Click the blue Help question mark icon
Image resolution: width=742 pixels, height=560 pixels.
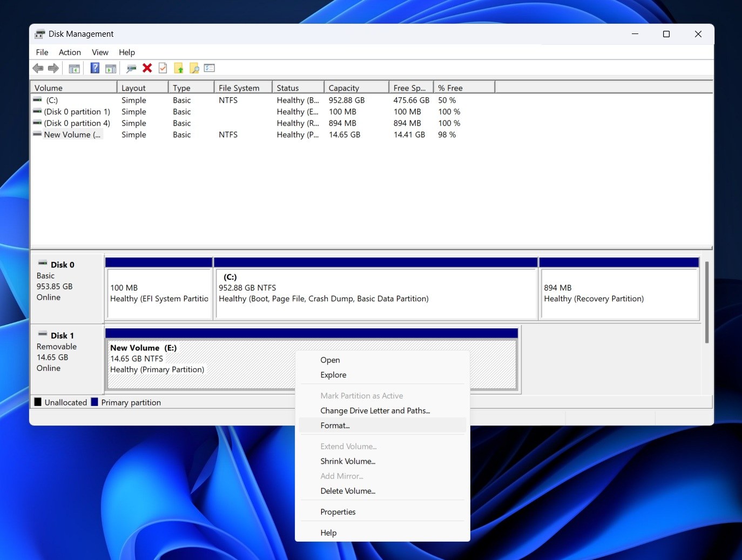pyautogui.click(x=95, y=68)
